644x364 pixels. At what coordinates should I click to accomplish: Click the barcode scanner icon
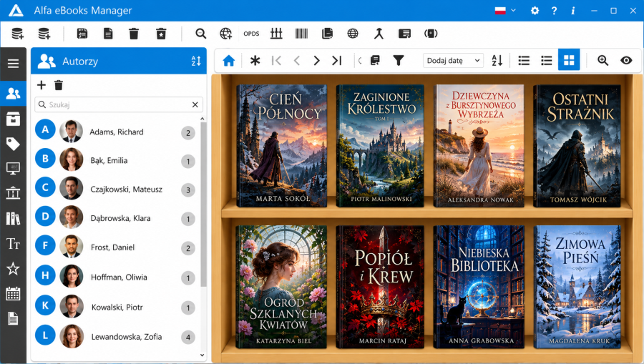[301, 34]
